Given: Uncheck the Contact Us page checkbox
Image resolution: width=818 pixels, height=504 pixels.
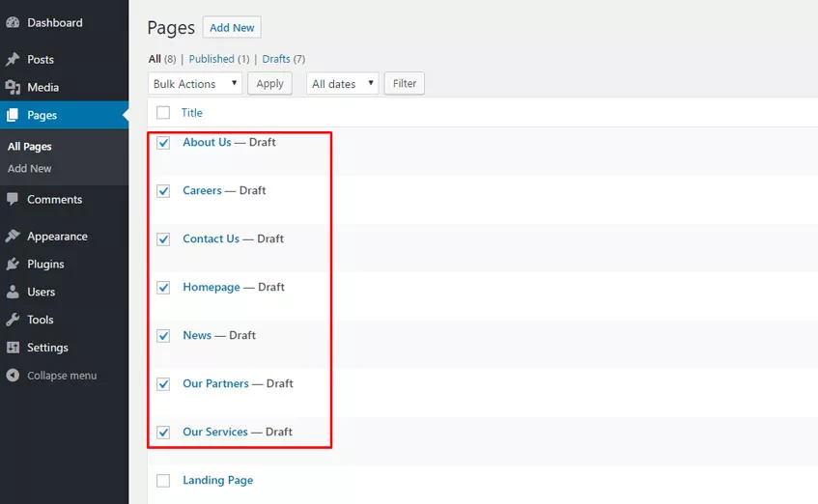Looking at the screenshot, I should pos(163,238).
